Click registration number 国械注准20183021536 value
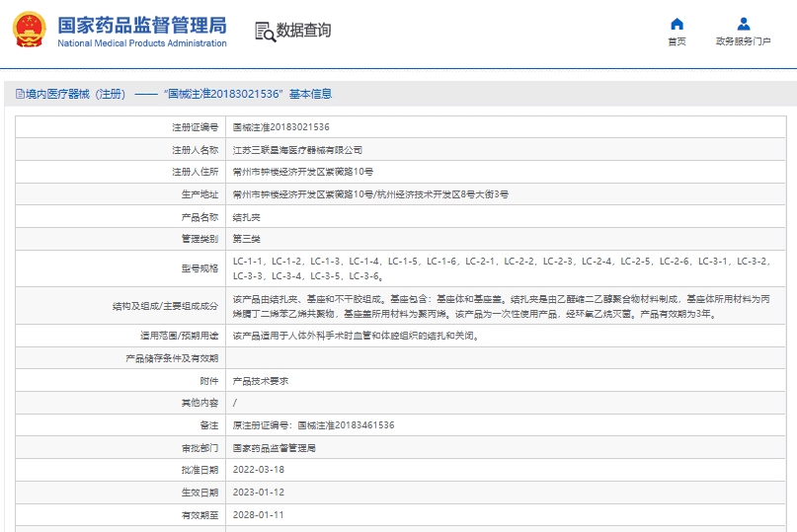This screenshot has width=797, height=532. [280, 127]
